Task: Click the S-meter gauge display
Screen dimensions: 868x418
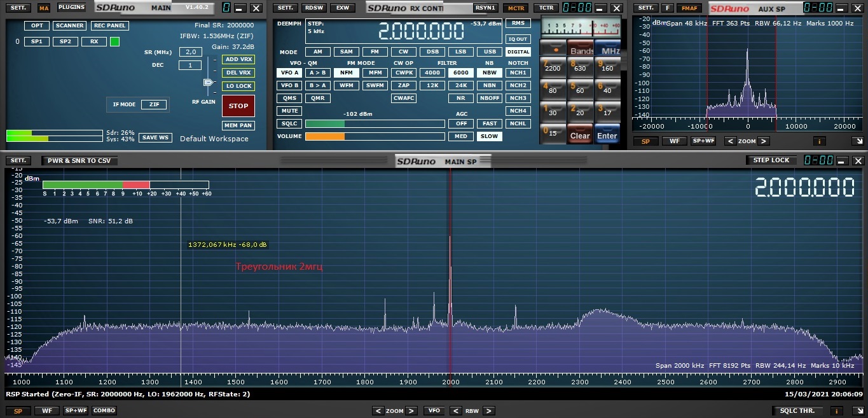Action: coord(580,27)
